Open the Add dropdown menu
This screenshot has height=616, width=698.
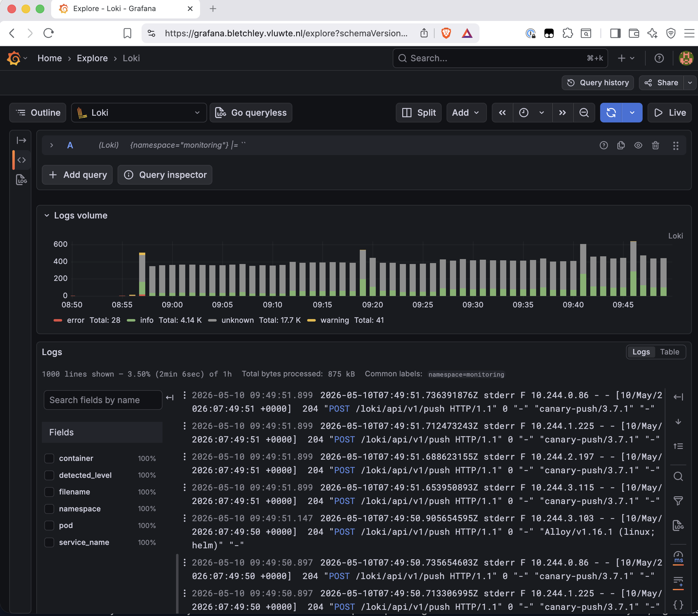pyautogui.click(x=466, y=113)
